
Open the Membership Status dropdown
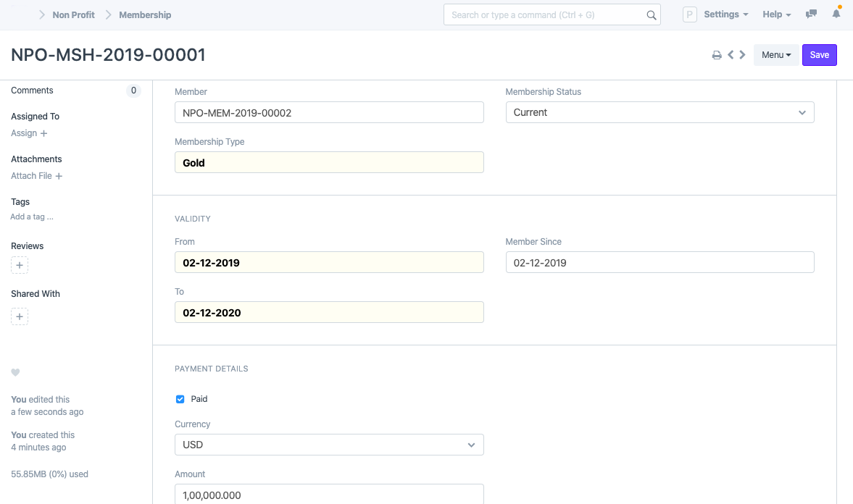point(659,112)
